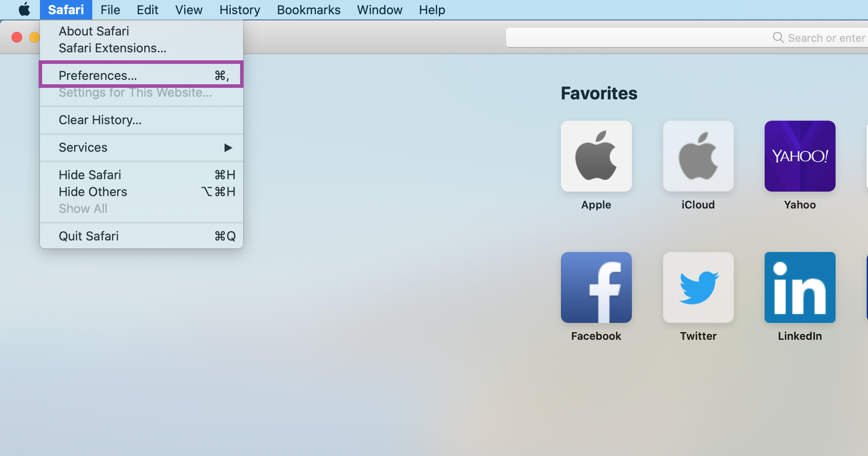This screenshot has height=456, width=868.
Task: Click the search magnifier icon in address bar
Action: click(778, 38)
